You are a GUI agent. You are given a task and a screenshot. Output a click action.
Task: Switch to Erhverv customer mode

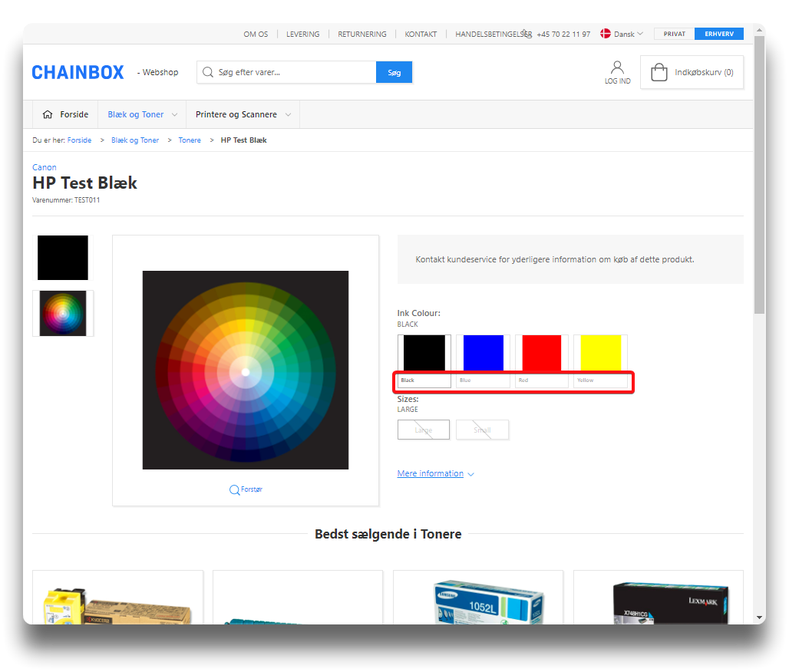coord(719,34)
